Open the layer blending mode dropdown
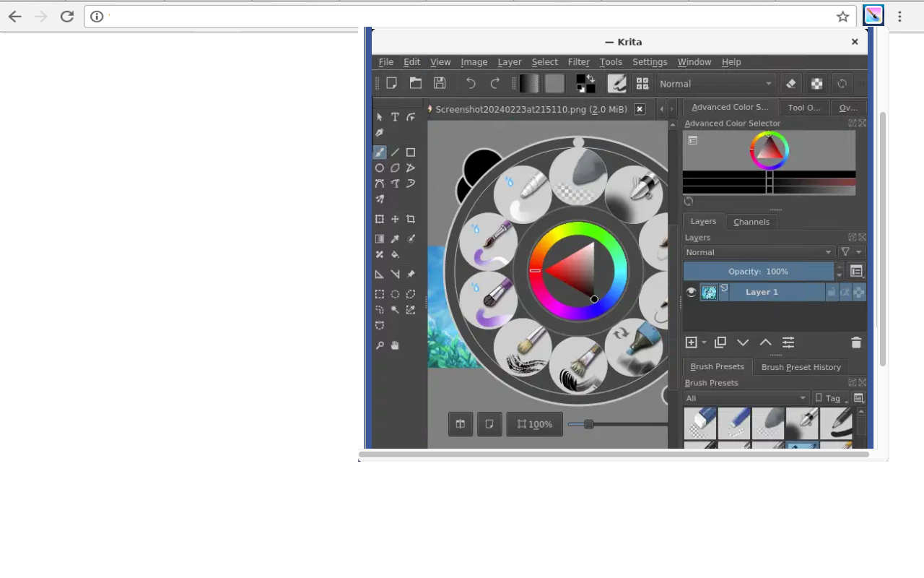This screenshot has width=924, height=578. (x=759, y=252)
